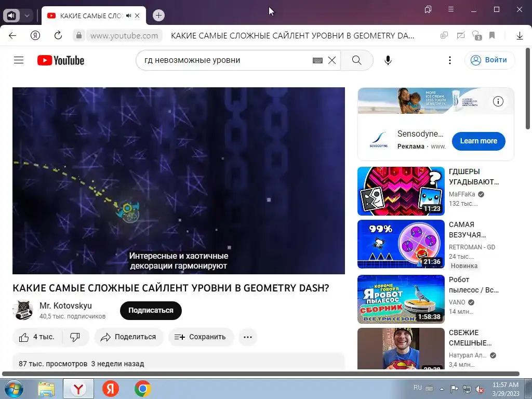532x399 pixels.
Task: Open the Mr. Kotovskyu channel name link
Action: pyautogui.click(x=65, y=305)
